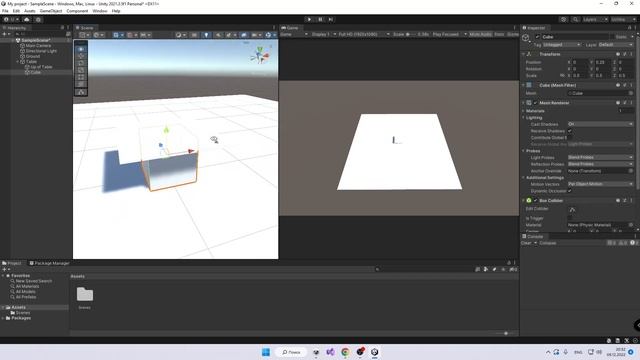This screenshot has height=360, width=640.
Task: Select the View hand tool in Scene overlay
Action: (x=81, y=49)
